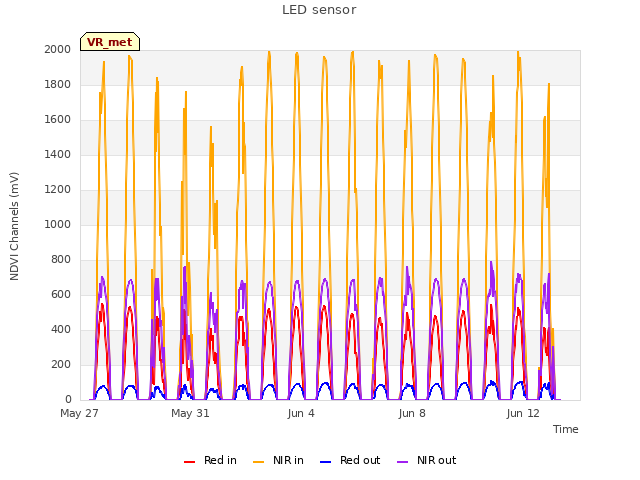This screenshot has height=480, width=640.
Task: Click the orange NIR in legend swatch
Action: coord(258,462)
